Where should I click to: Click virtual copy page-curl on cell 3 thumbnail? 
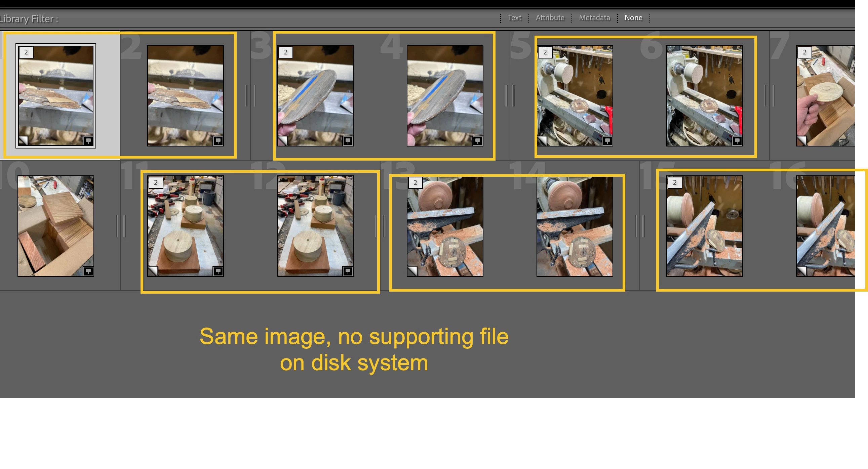coord(282,141)
